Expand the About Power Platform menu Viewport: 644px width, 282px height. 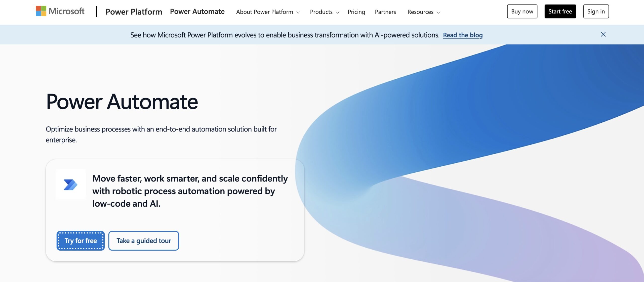[x=264, y=12]
